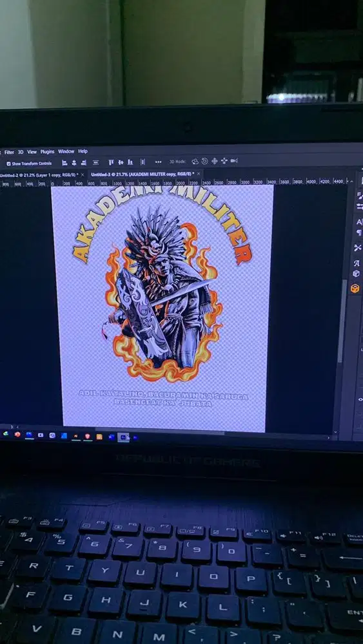Screen dimensions: 363x644
Task: Click the Align left edges icon
Action: 64,163
